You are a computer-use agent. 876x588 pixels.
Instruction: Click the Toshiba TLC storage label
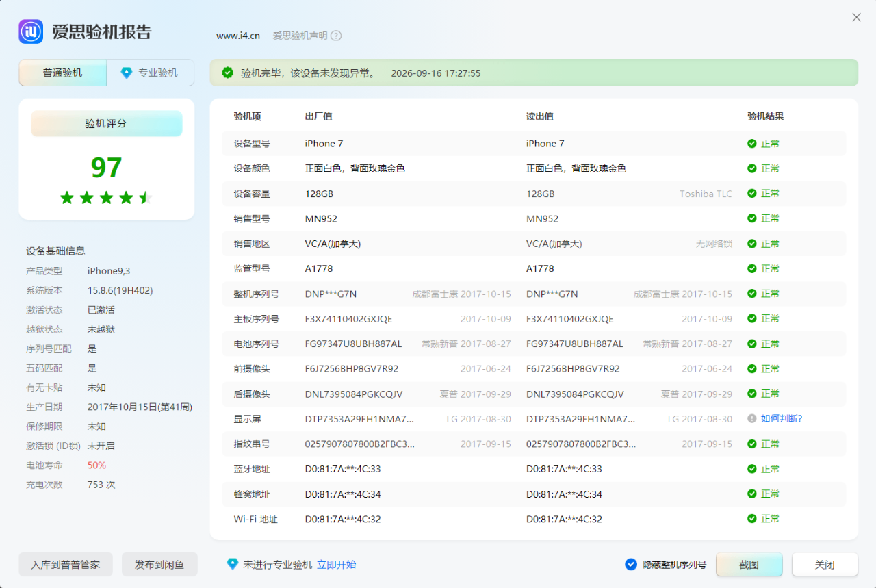pyautogui.click(x=706, y=194)
